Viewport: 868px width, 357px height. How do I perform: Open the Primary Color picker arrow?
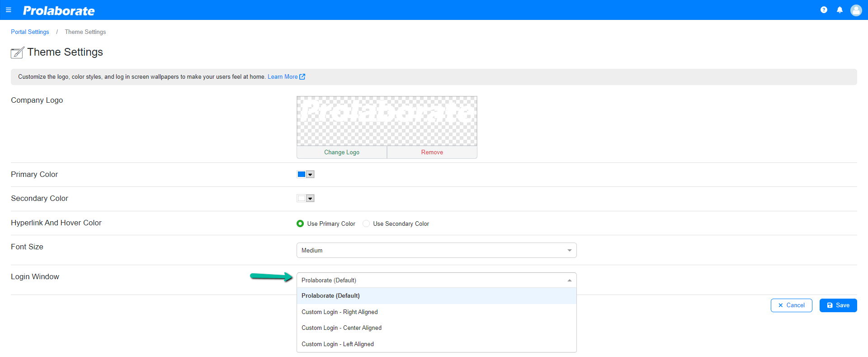[x=310, y=174]
